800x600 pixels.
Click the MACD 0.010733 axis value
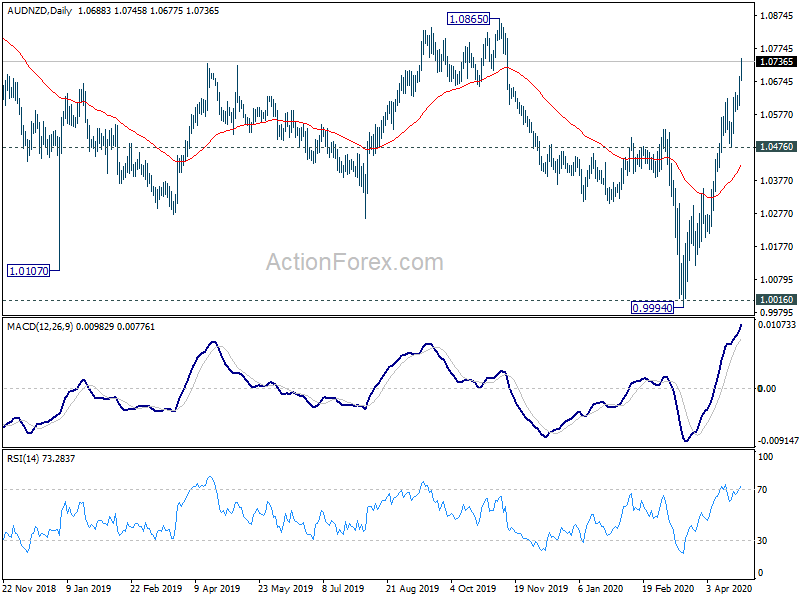[x=777, y=324]
